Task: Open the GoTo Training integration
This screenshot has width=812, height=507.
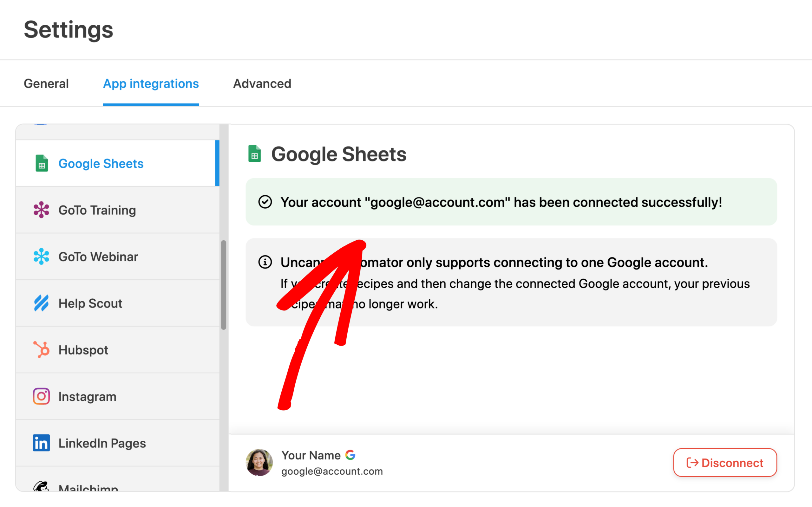Action: [117, 210]
